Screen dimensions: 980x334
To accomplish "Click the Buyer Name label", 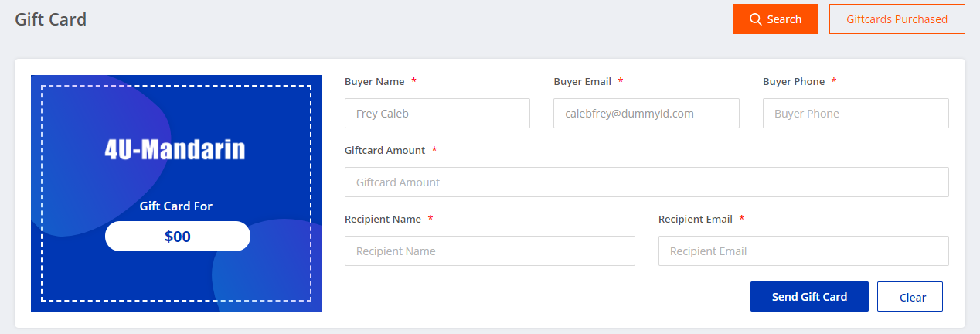I will pyautogui.click(x=375, y=81).
